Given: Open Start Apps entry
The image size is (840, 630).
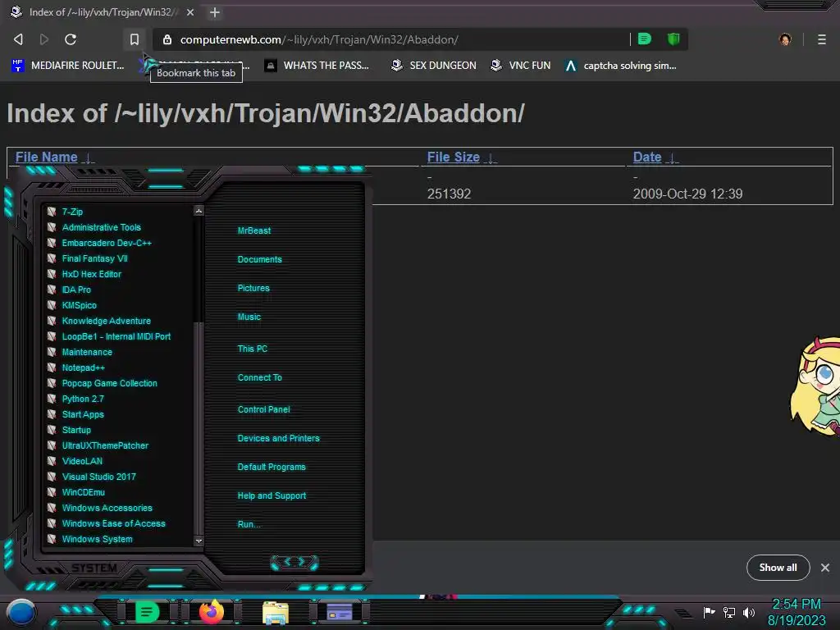Looking at the screenshot, I should coord(83,413).
